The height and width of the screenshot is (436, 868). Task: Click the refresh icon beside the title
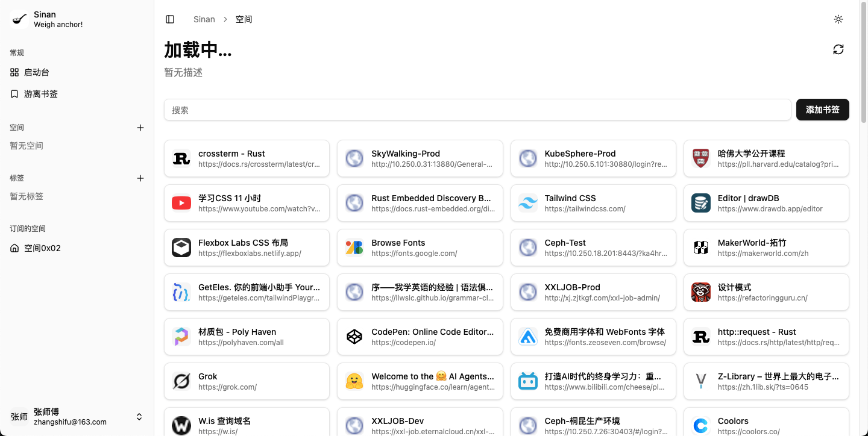click(838, 49)
